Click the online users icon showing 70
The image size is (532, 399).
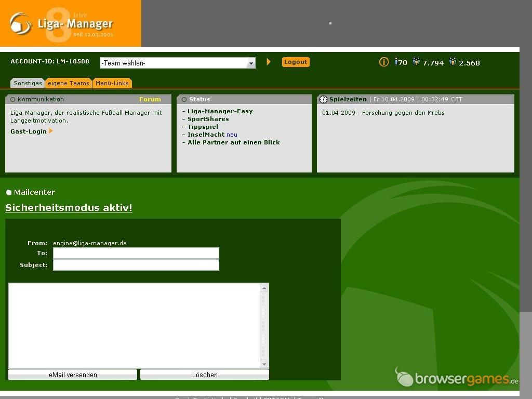396,61
